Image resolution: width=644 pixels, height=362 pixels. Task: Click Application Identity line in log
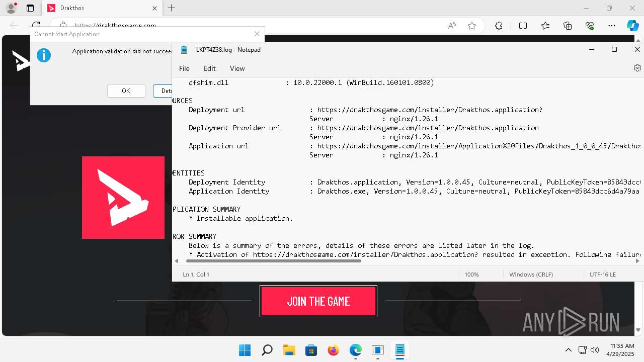[x=414, y=191]
